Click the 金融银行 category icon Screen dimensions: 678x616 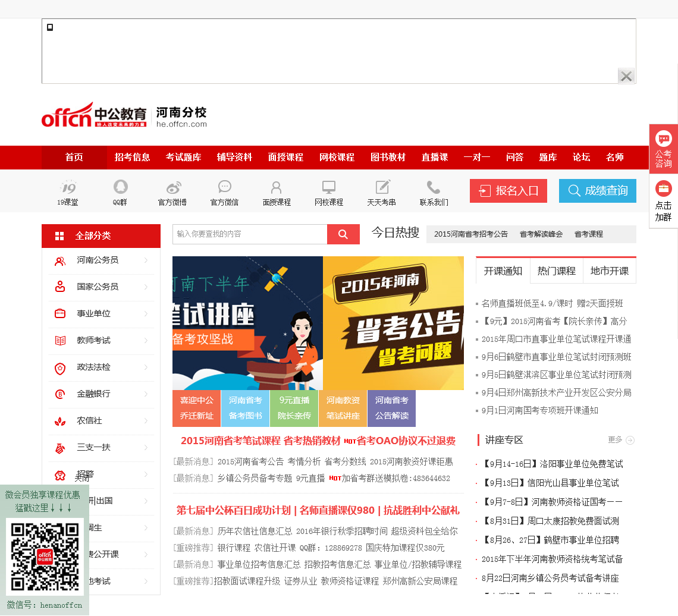(60, 394)
